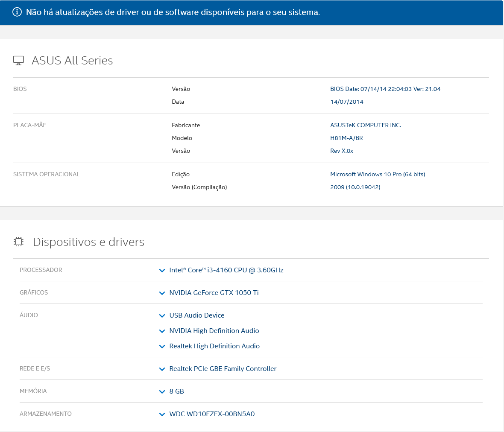Click the PROCESSADOR row label
Viewport: 504px width, 432px height.
click(x=41, y=270)
